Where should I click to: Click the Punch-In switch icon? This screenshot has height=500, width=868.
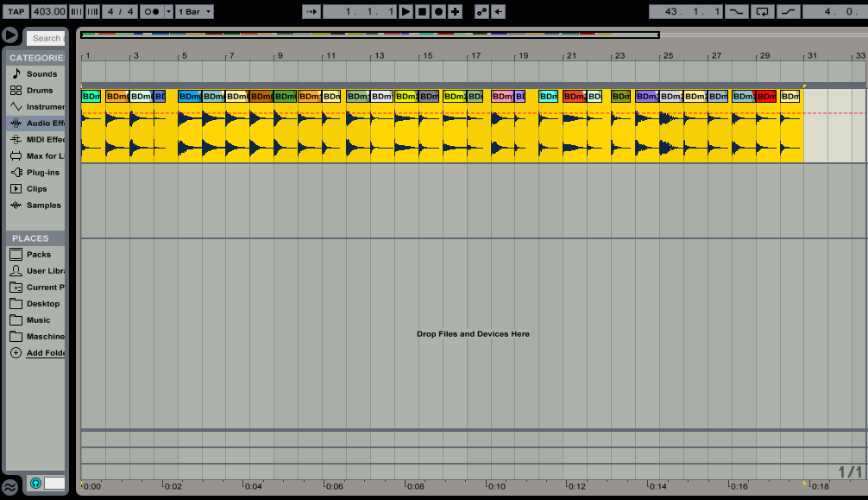[735, 11]
